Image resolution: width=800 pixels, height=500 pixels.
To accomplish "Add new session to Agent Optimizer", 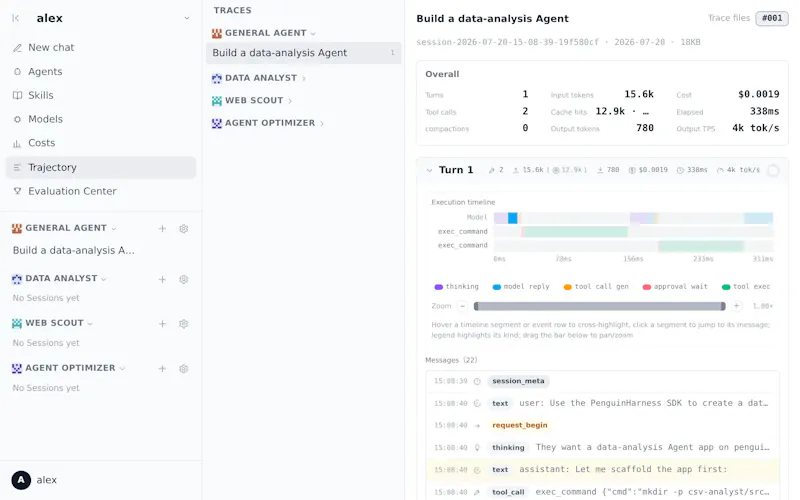I will click(x=162, y=368).
